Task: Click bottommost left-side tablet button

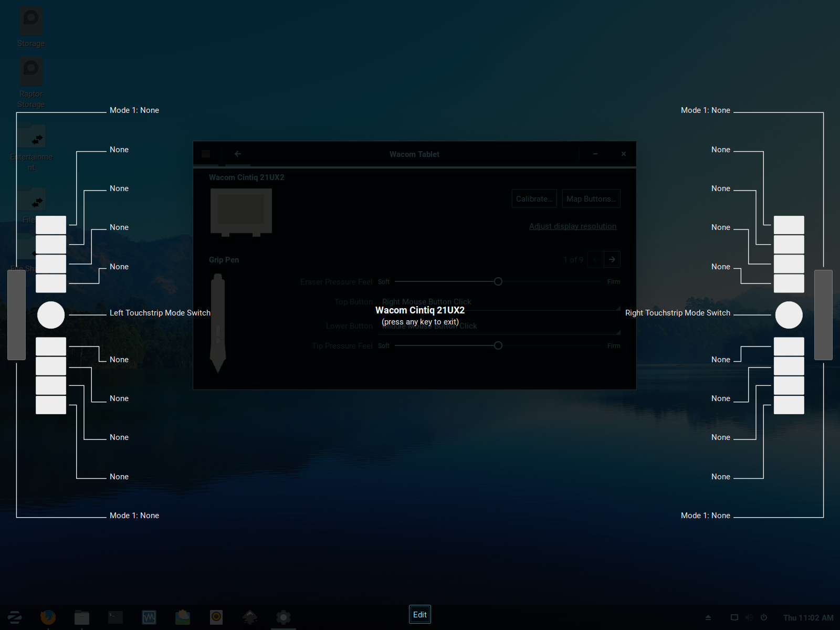Action: pyautogui.click(x=51, y=405)
